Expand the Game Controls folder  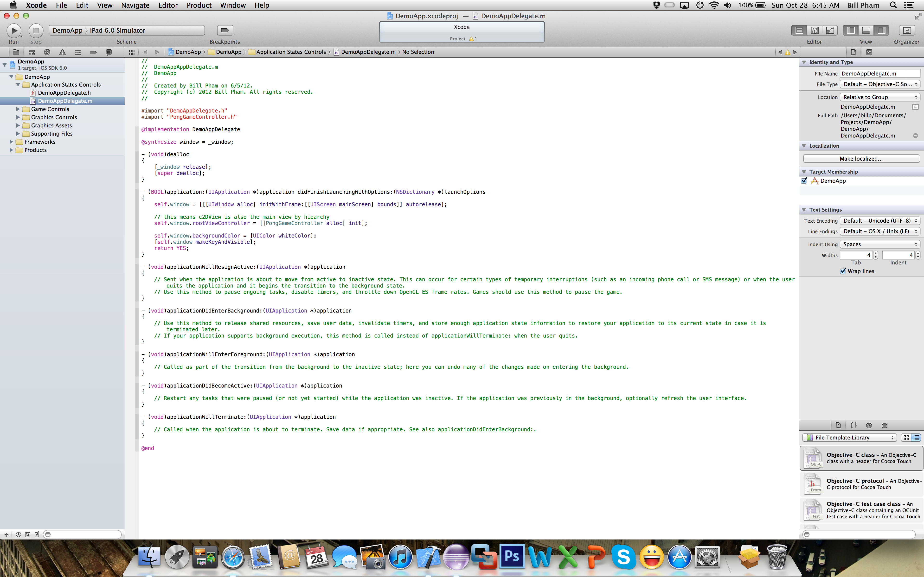[18, 109]
